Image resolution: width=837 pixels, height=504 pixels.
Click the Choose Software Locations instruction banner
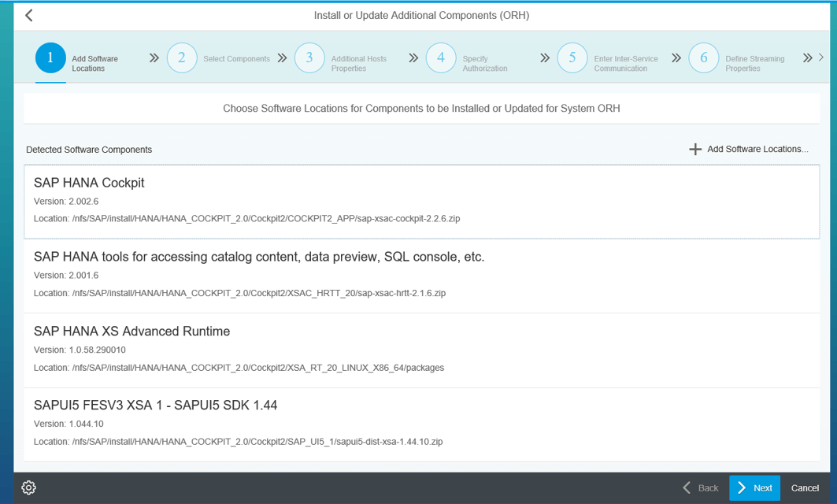(x=422, y=109)
